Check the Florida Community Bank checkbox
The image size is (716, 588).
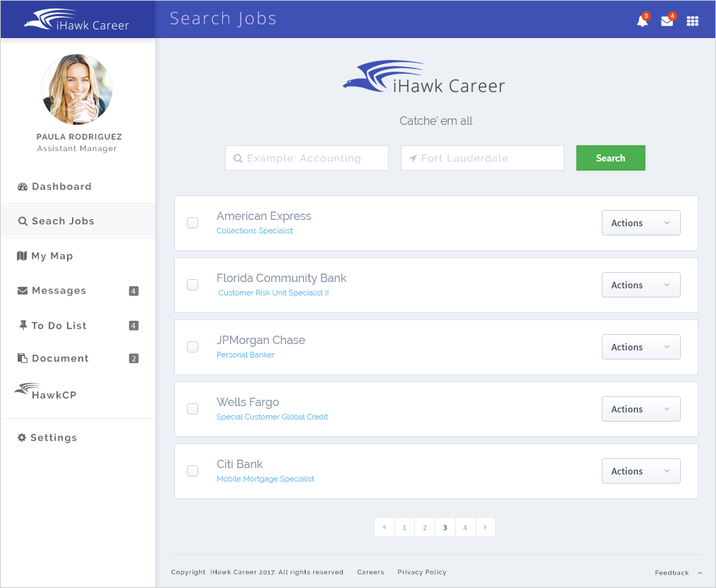coord(193,285)
